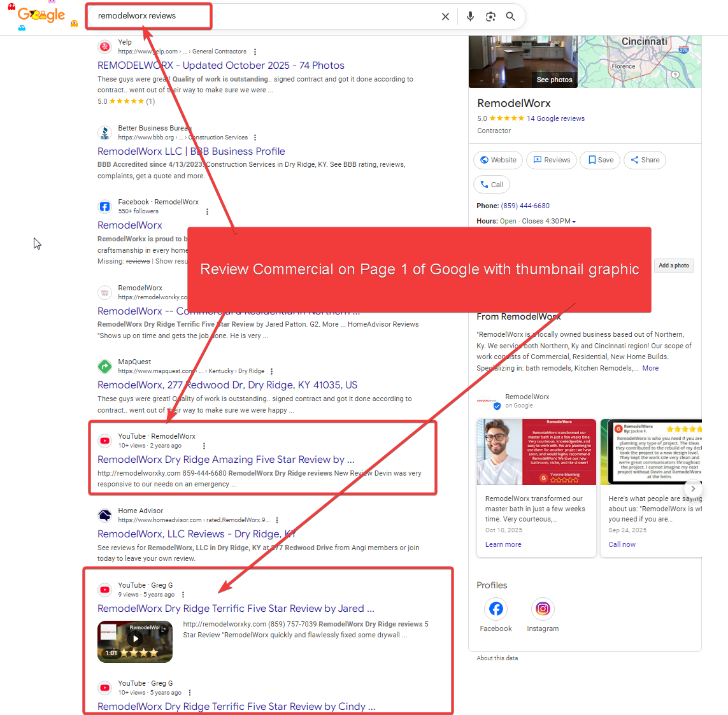Screen dimensions: 728x715
Task: Click the Home Advisor result favicon
Action: click(105, 515)
